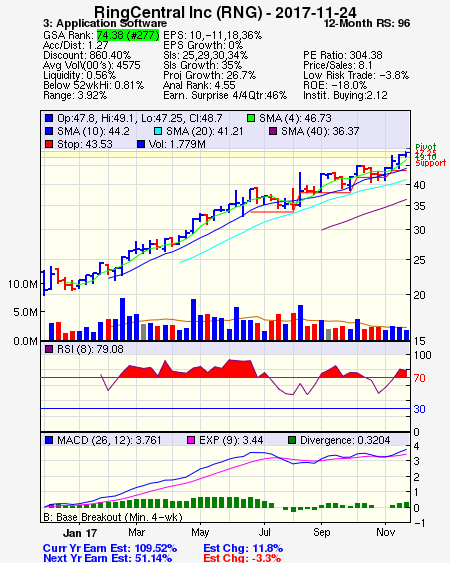Click the 'Range: 3.92%' value

tap(75, 96)
